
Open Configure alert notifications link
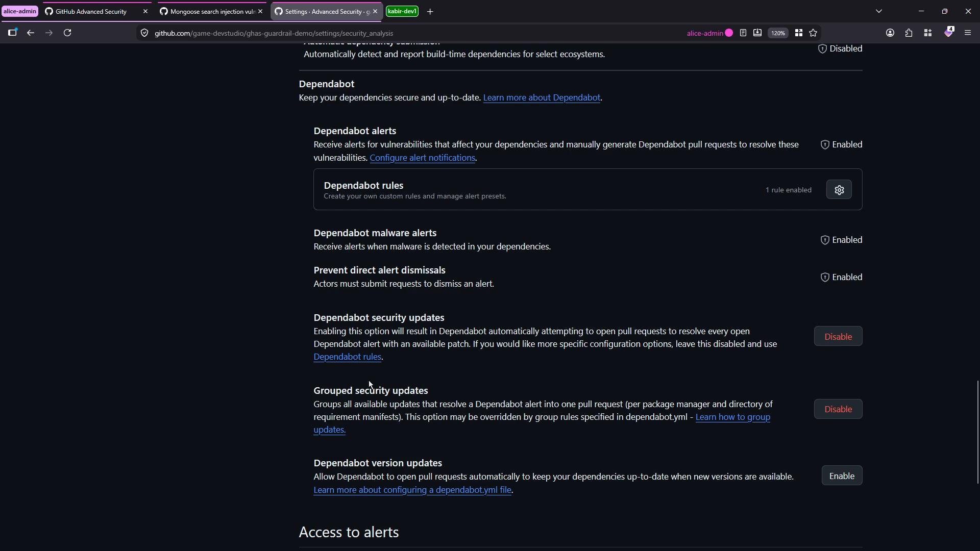pos(422,158)
